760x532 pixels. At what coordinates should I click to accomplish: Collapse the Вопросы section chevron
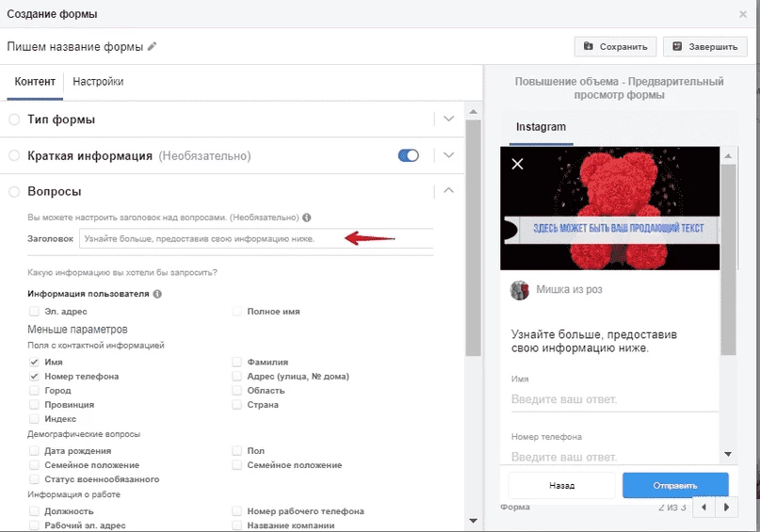pos(449,190)
